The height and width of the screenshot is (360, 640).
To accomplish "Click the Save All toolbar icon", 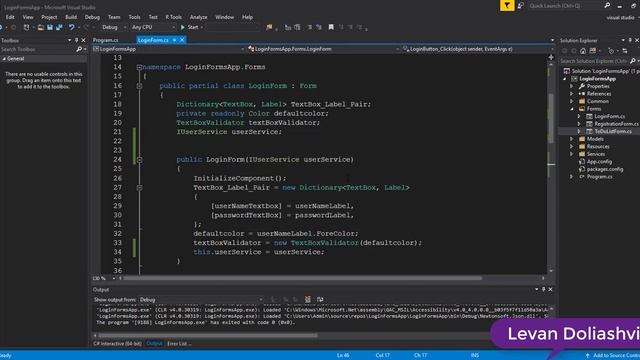I will point(59,27).
